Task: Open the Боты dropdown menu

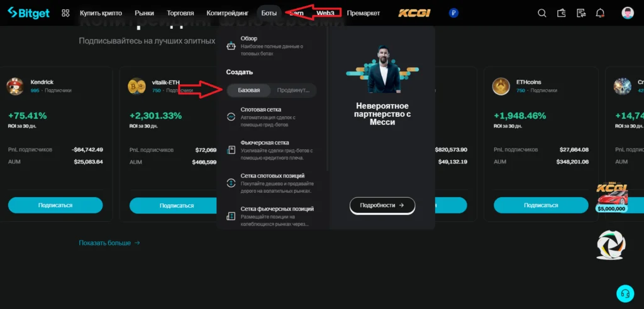Action: tap(269, 13)
